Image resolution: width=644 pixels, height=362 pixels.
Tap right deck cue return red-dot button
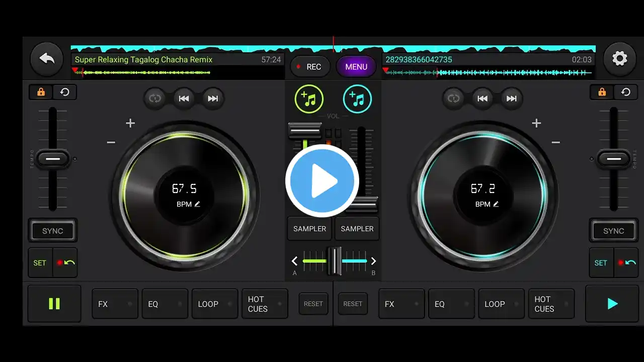coord(626,262)
